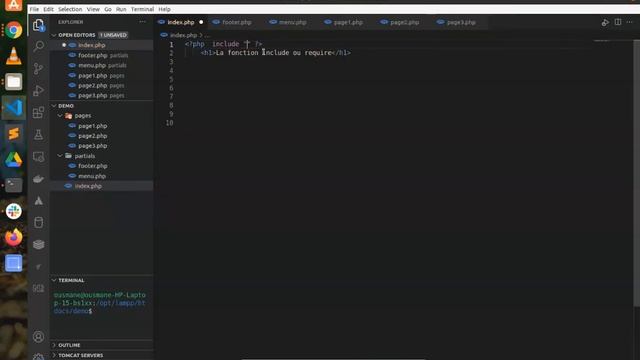640x360 pixels.
Task: Open Explorer views and more actions ellipsis
Action: (x=142, y=22)
